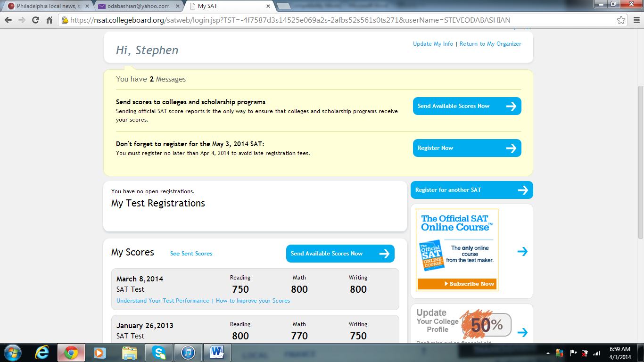Open the browser home page icon

tap(49, 20)
